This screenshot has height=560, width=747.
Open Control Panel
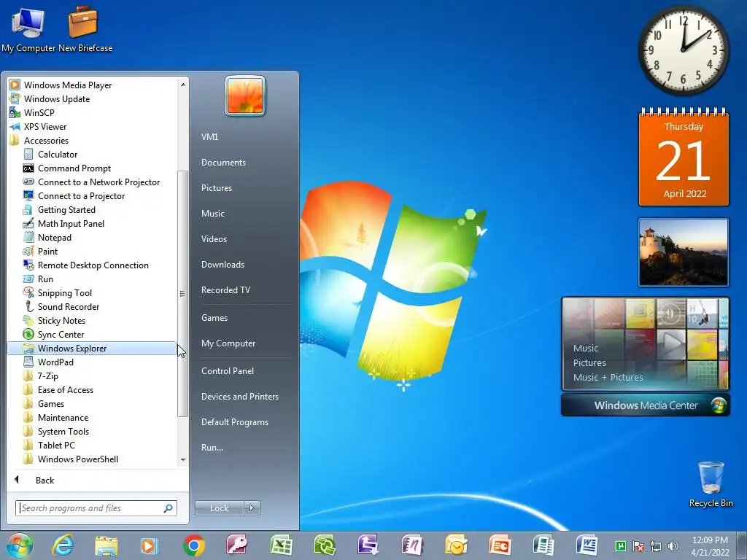(228, 371)
